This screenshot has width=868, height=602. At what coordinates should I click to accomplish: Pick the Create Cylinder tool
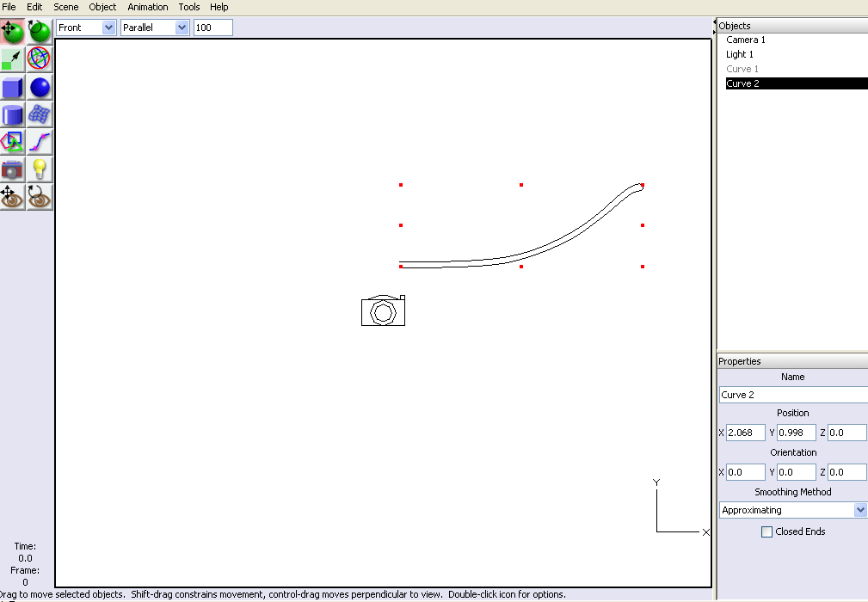(x=13, y=114)
